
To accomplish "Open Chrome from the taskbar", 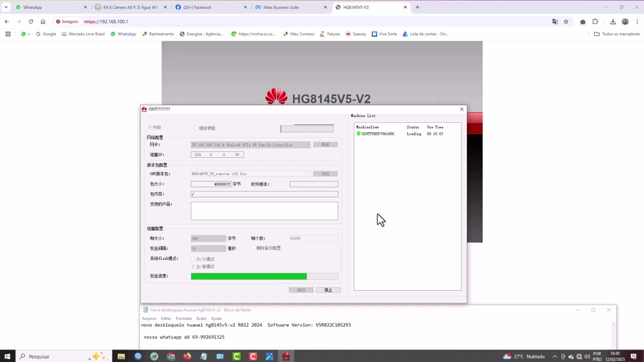I will point(171,356).
